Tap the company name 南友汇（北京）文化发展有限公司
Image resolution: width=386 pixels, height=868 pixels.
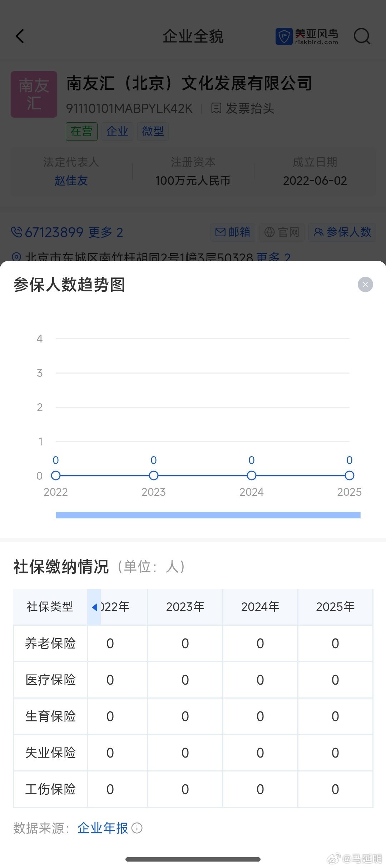(189, 84)
